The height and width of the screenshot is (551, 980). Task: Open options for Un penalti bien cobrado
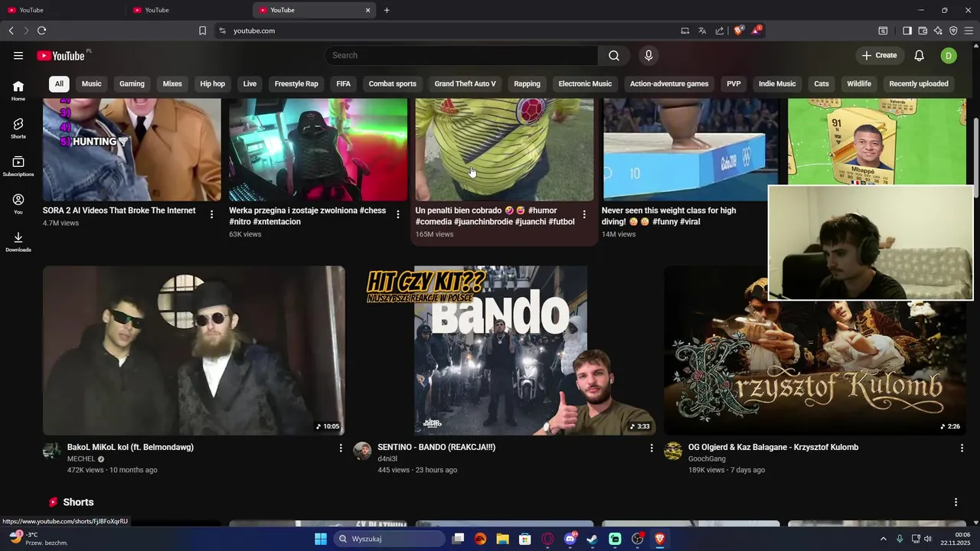tap(584, 214)
